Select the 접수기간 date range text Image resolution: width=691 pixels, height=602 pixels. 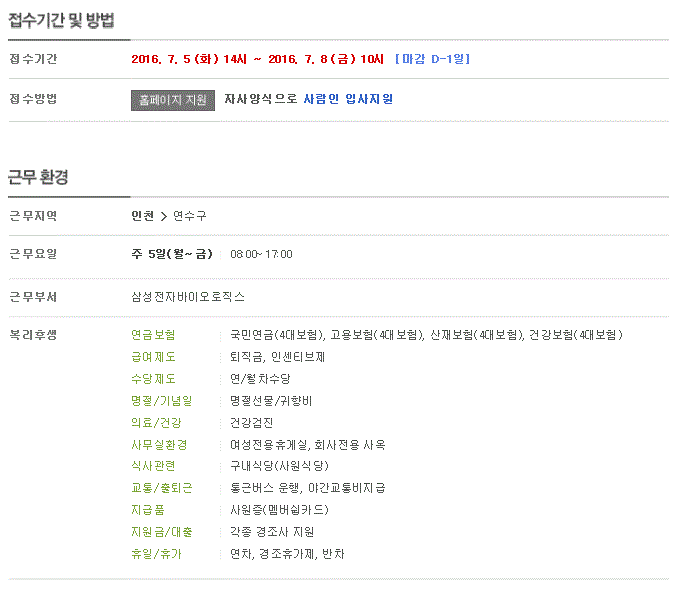coord(257,59)
